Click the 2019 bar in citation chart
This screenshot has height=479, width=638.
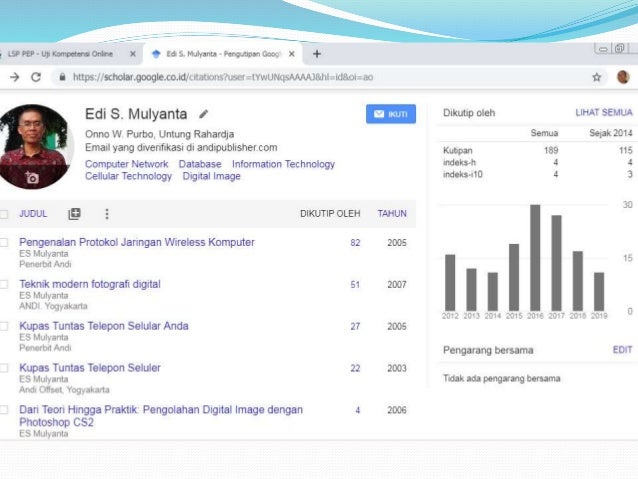599,292
